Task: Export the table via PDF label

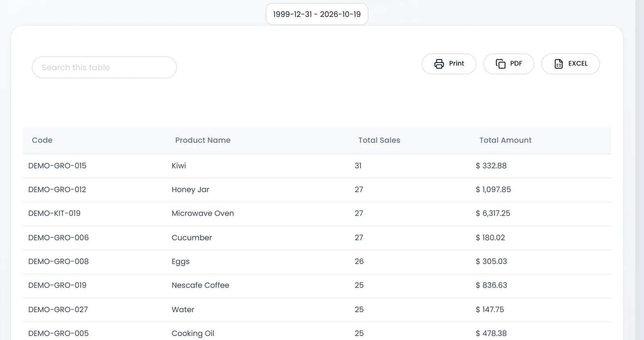Action: point(516,64)
